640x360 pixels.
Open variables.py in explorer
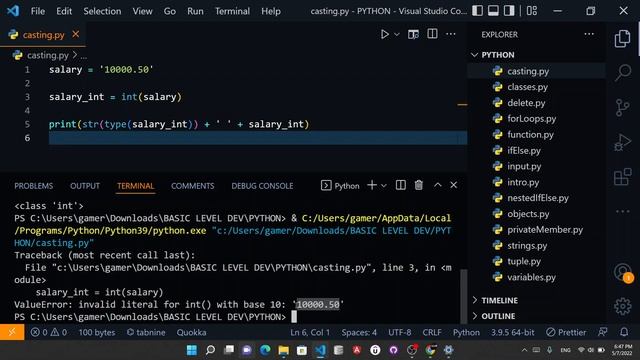click(x=531, y=277)
